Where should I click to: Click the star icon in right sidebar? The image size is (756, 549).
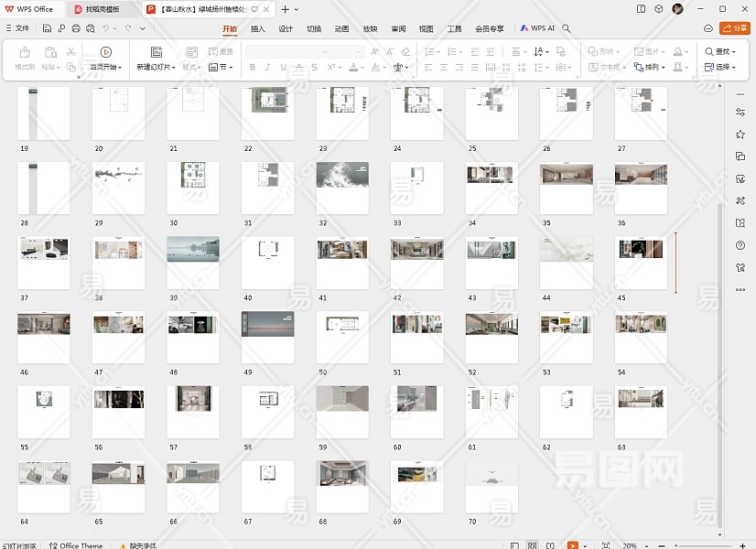tap(740, 135)
